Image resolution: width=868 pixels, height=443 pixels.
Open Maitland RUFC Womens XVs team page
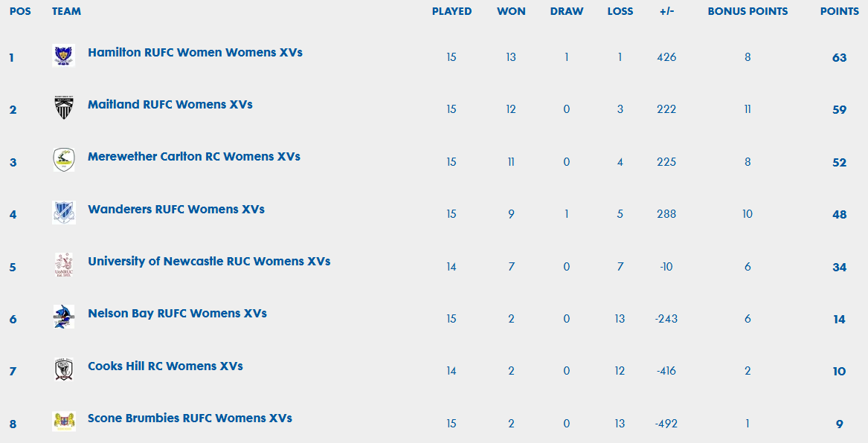tap(170, 105)
